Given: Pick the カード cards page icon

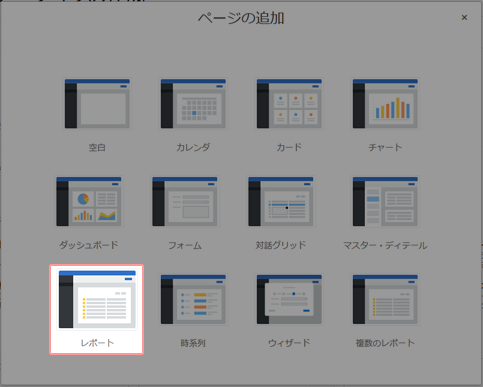Looking at the screenshot, I should coord(289,104).
